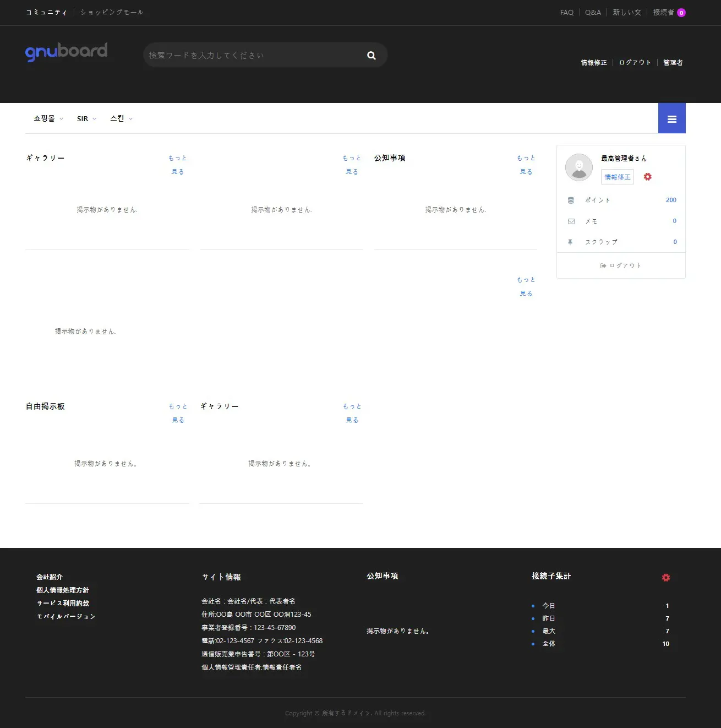Image resolution: width=721 pixels, height=728 pixels.
Task: Open 管理者 admin link in header
Action: coord(673,63)
